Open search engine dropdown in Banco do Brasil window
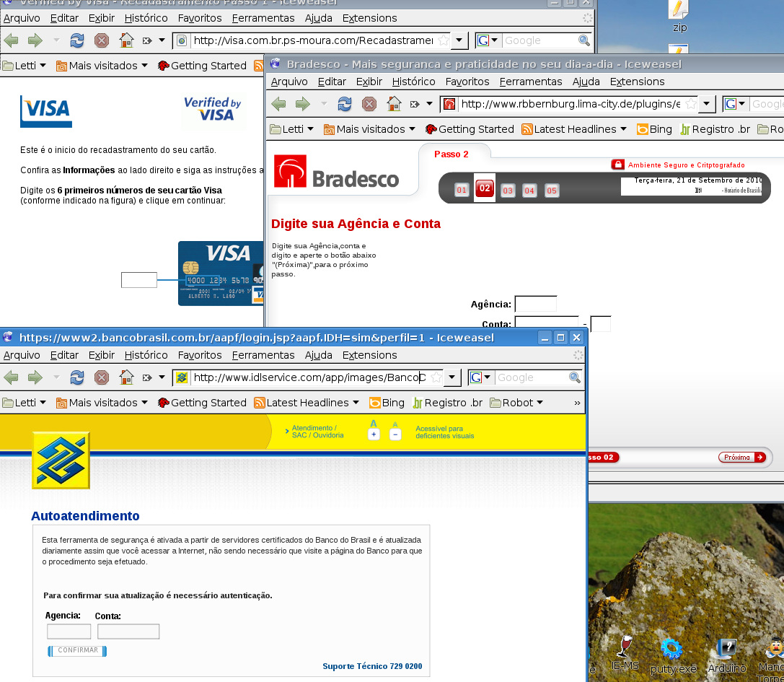 click(480, 377)
